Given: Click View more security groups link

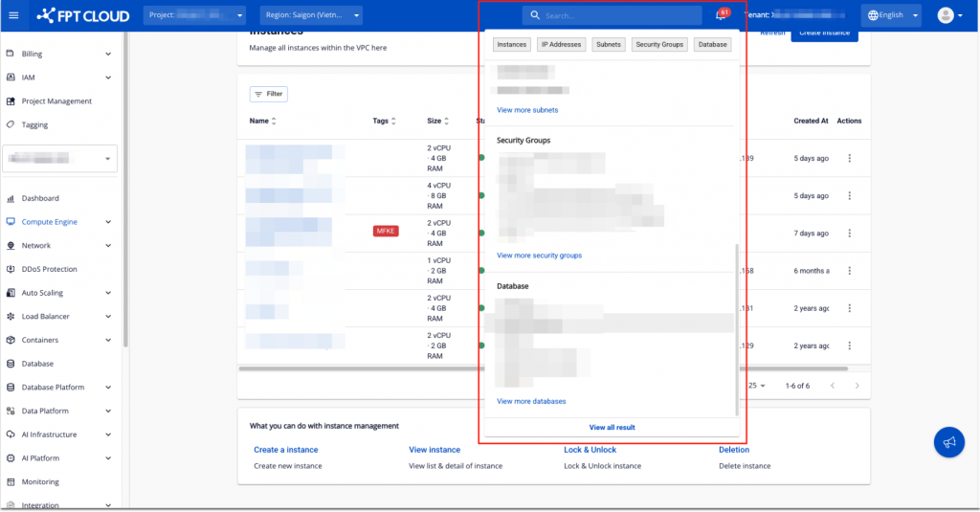Looking at the screenshot, I should [x=539, y=256].
